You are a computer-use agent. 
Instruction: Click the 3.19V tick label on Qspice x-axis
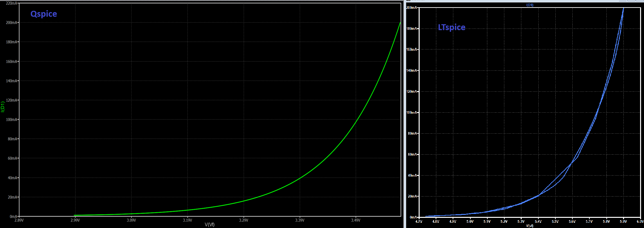point(187,220)
